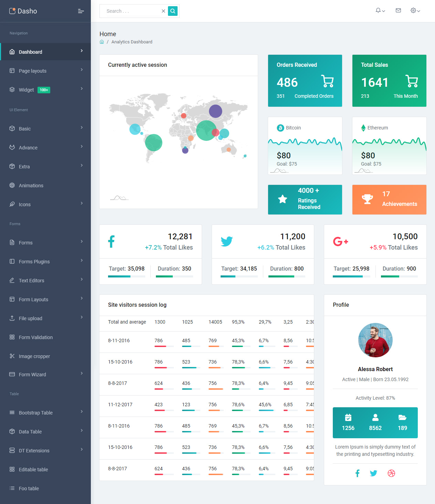This screenshot has height=504, width=435.
Task: Click the calendar icon above 1256
Action: click(348, 417)
